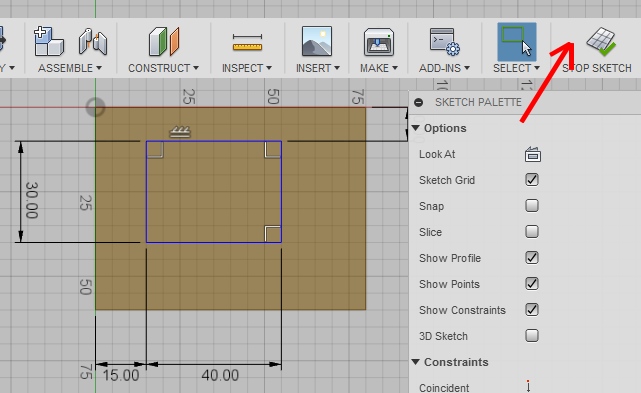Screen dimensions: 641x393
Task: Click the bottom-right perpendicular constraint marker of the rectangle
Action: click(x=273, y=234)
